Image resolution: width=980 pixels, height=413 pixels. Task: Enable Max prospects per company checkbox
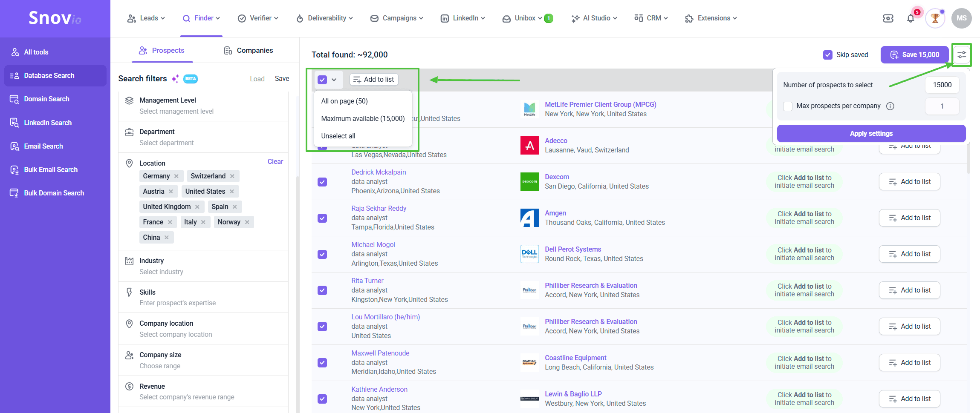coord(788,106)
